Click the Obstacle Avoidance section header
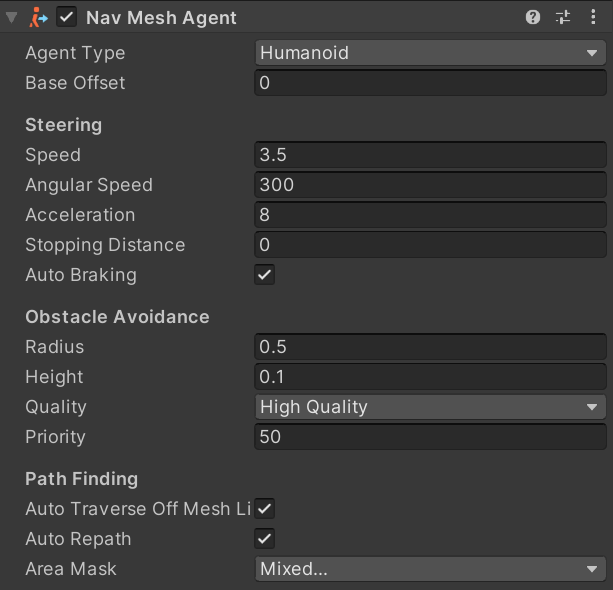 pyautogui.click(x=117, y=317)
